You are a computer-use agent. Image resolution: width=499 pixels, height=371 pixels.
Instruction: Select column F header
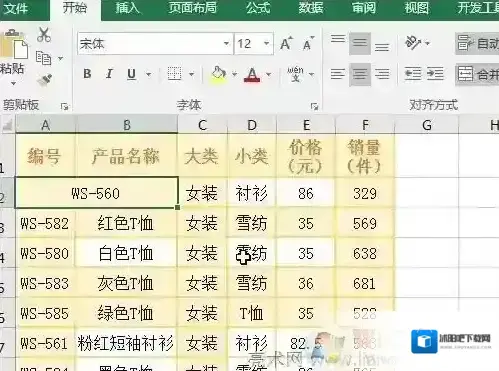365,125
